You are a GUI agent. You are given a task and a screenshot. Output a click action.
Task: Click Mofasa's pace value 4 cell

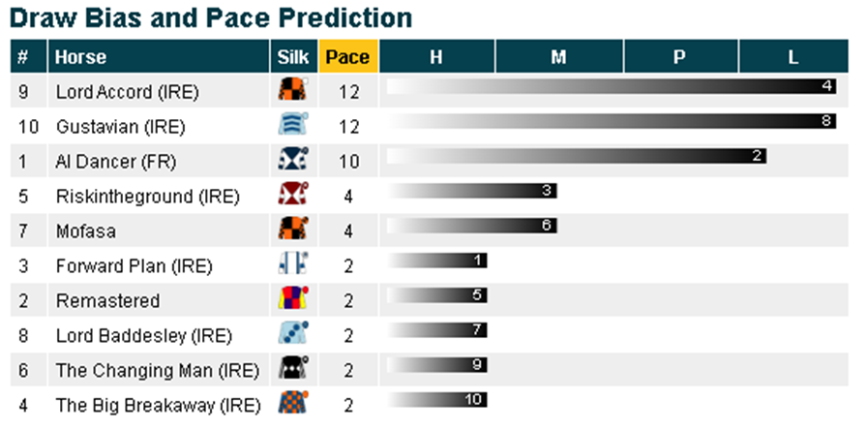coord(348,231)
